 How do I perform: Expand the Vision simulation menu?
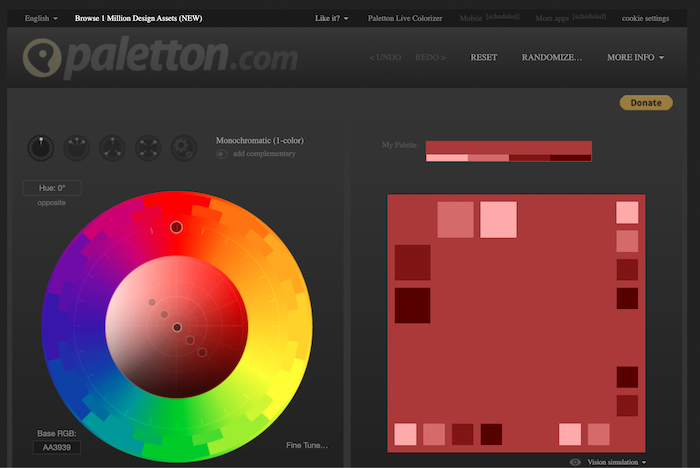coord(616,462)
